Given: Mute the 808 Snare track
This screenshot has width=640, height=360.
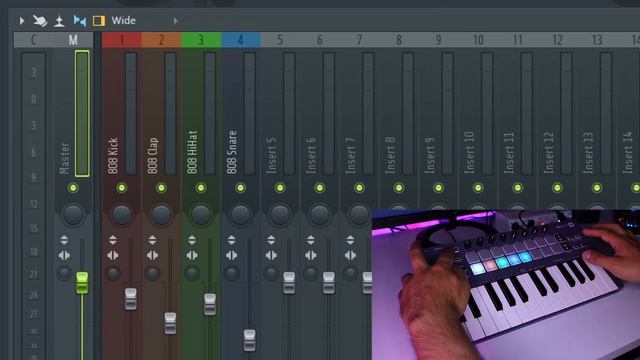Looking at the screenshot, I should [x=240, y=188].
